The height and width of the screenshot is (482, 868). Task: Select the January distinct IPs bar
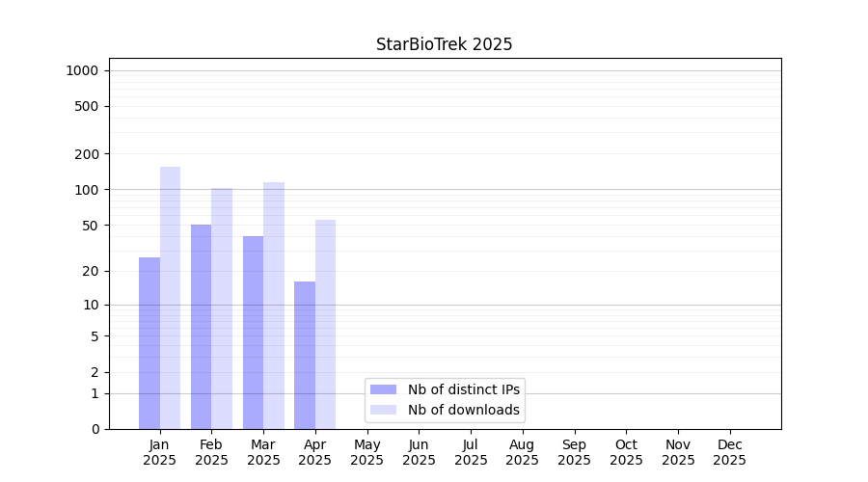coord(149,343)
